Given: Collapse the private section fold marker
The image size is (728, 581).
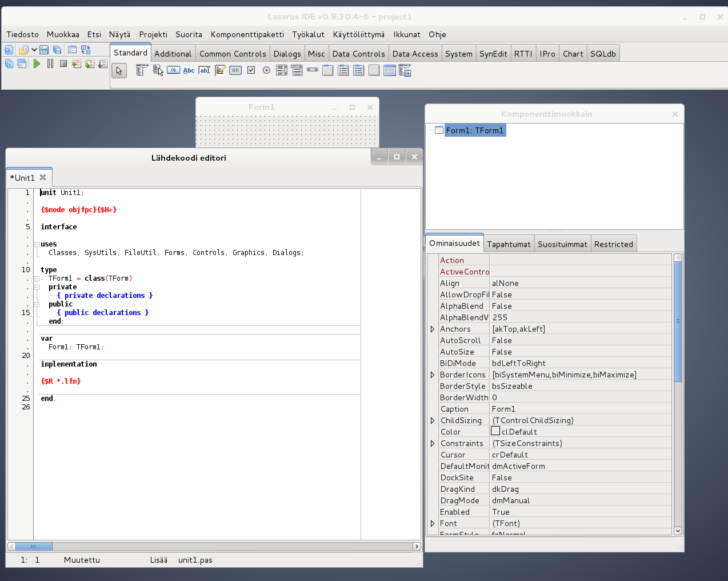Looking at the screenshot, I should point(37,287).
